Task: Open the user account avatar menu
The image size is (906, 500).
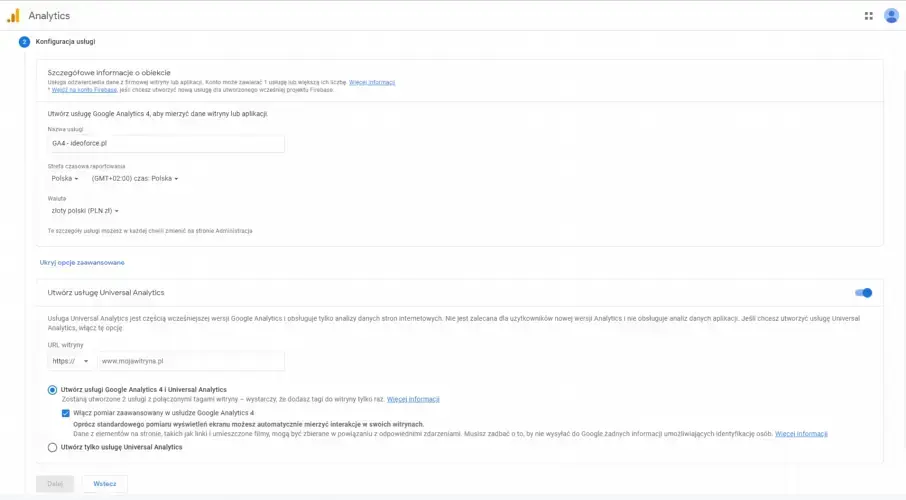Action: [x=891, y=16]
